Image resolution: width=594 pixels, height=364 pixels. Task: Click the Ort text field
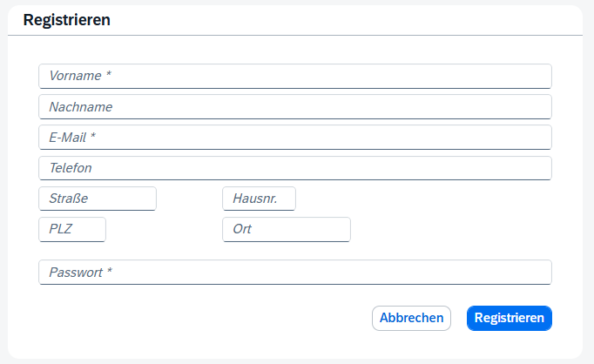[287, 229]
